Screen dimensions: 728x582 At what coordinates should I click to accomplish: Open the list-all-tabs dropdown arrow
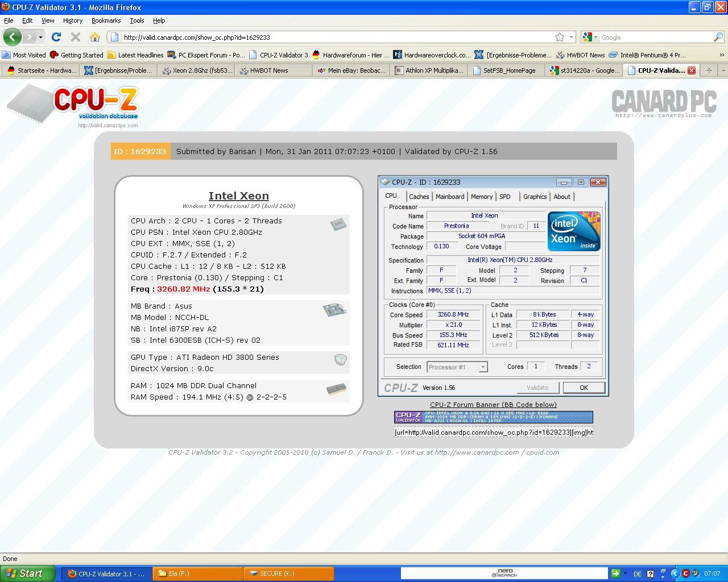(723, 70)
